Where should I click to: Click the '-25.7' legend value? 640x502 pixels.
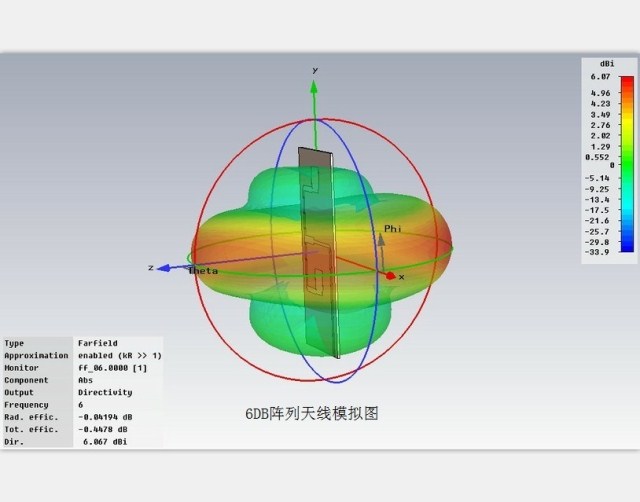click(597, 231)
